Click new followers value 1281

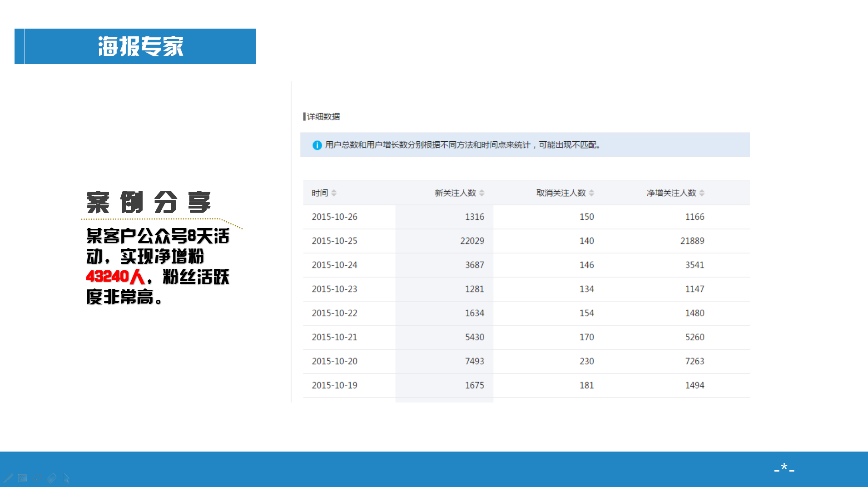coord(475,289)
